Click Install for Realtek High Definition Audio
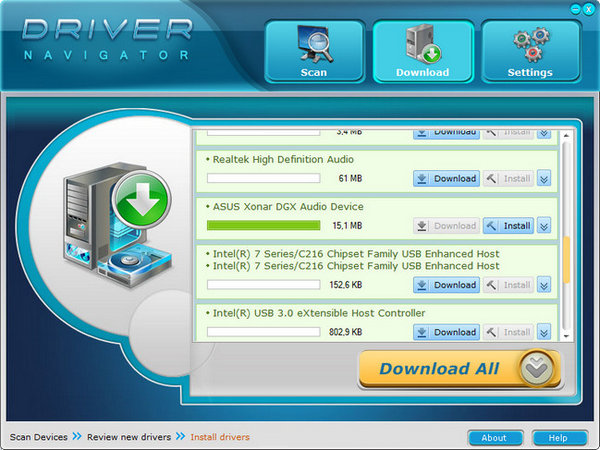Image resolution: width=600 pixels, height=450 pixels. point(508,179)
